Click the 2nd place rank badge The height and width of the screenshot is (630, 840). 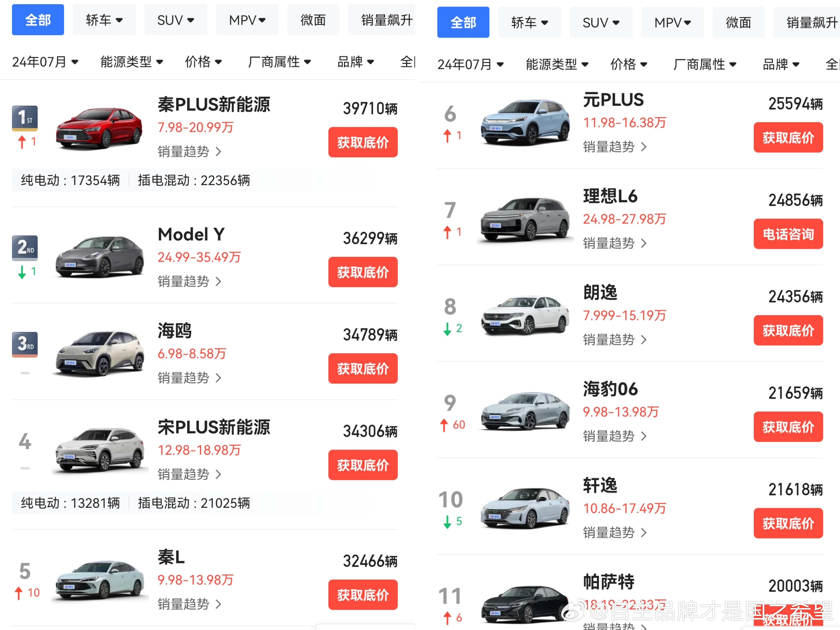tap(25, 248)
